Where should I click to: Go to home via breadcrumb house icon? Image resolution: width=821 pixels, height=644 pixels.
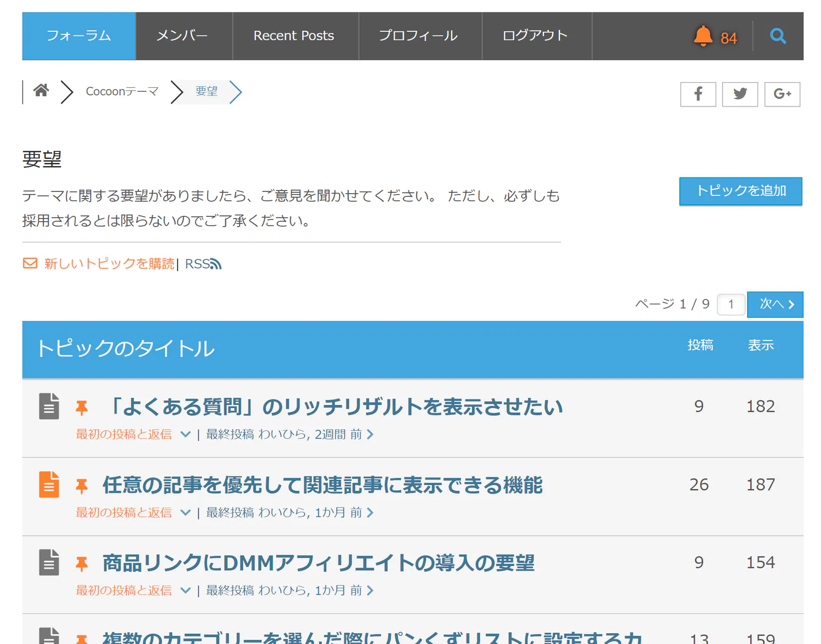click(41, 91)
